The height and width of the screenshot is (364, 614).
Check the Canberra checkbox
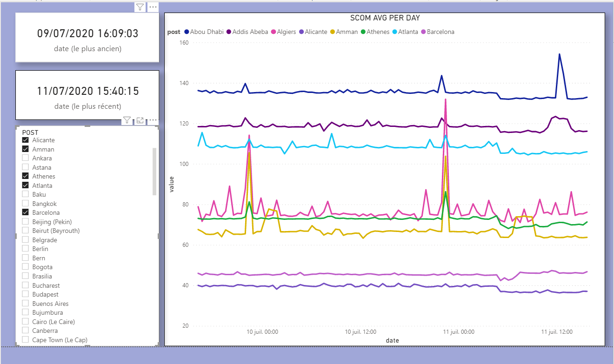pyautogui.click(x=26, y=331)
